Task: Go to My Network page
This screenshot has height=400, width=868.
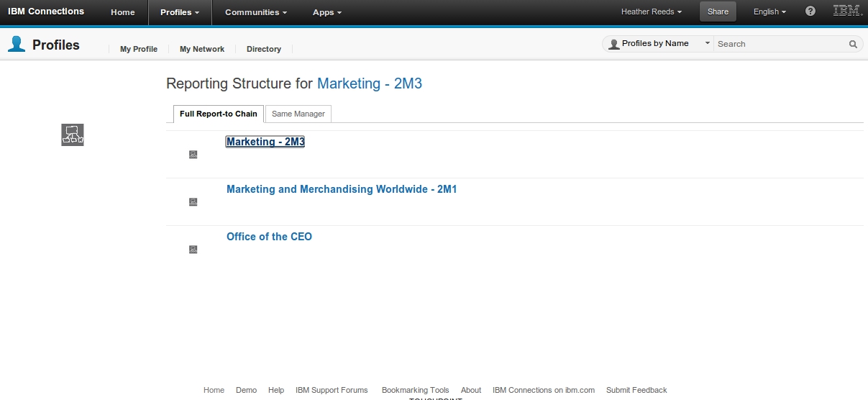Action: pyautogui.click(x=202, y=49)
